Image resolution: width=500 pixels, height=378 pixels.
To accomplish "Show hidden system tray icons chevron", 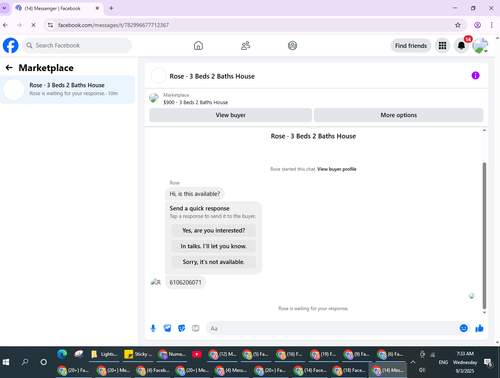I will 413,362.
